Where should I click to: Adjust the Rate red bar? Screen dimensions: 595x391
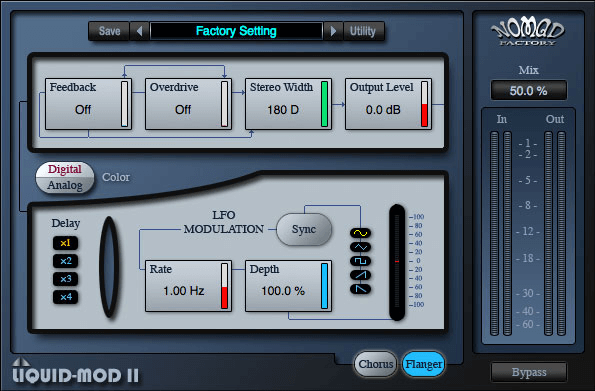coord(225,286)
